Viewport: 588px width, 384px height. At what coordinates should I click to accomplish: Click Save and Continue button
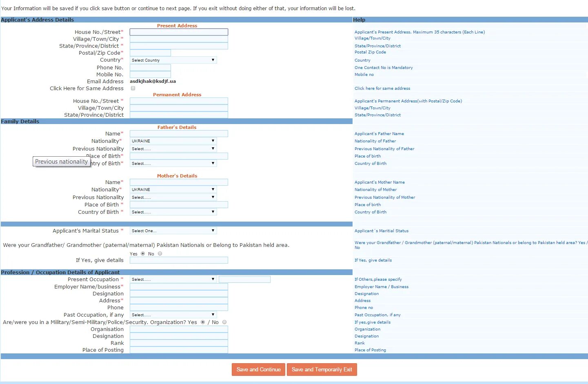(x=258, y=369)
